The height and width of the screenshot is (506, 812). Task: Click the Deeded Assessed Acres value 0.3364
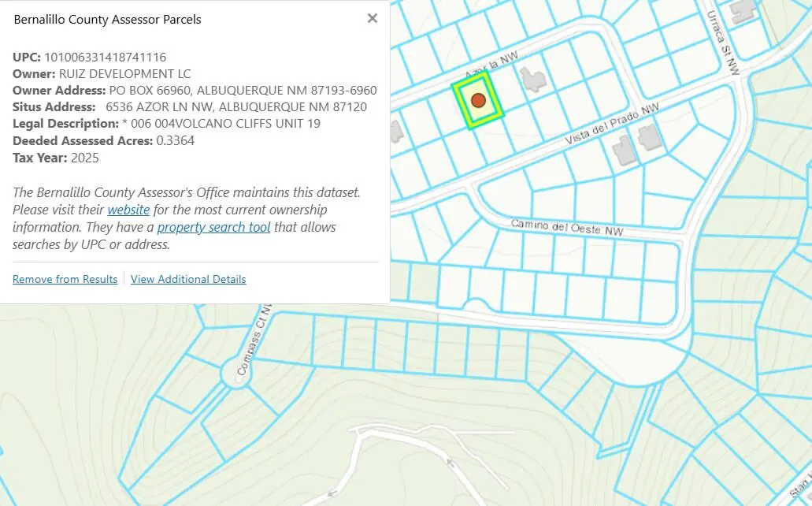pos(176,140)
